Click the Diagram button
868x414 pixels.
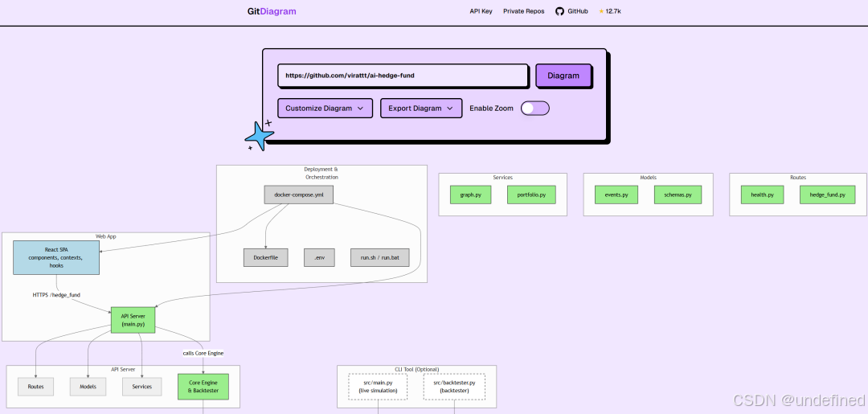(x=563, y=76)
